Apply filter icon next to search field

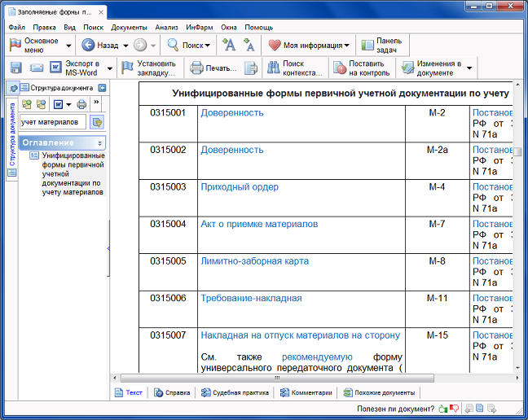tap(98, 122)
